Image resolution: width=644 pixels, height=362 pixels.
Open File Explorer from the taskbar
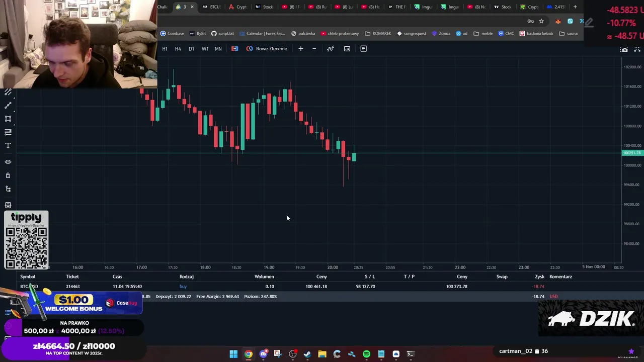(x=322, y=354)
